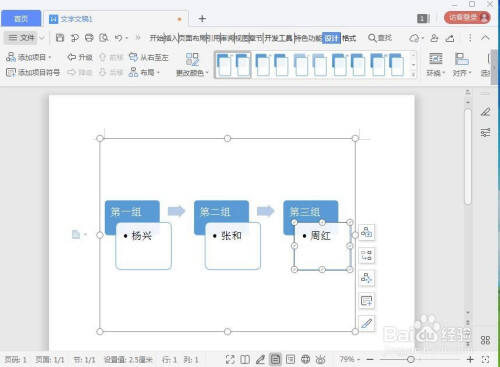Open dropdown arrow beside 文件 menu
This screenshot has height=367, width=500.
coord(42,38)
